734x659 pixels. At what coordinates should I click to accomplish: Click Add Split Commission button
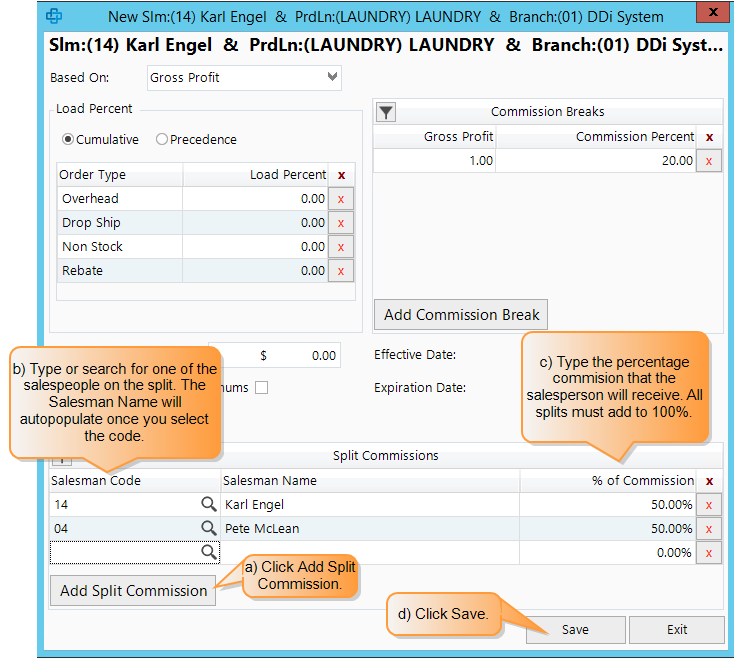point(133,590)
